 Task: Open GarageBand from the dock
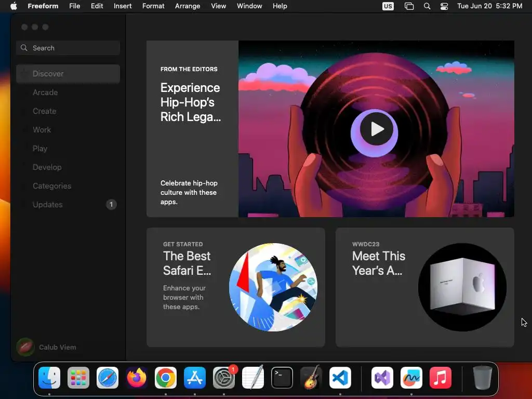(311, 378)
